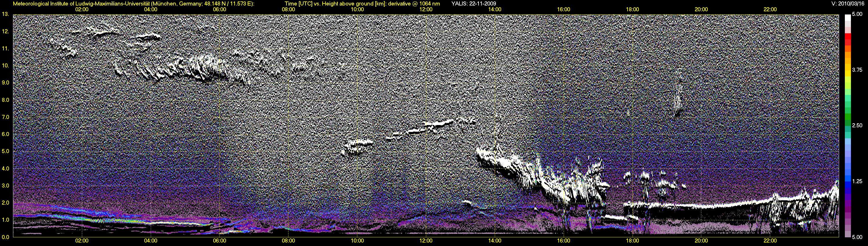Click the "3.0" height axis label
The height and width of the screenshot is (246, 868).
pyautogui.click(x=5, y=185)
